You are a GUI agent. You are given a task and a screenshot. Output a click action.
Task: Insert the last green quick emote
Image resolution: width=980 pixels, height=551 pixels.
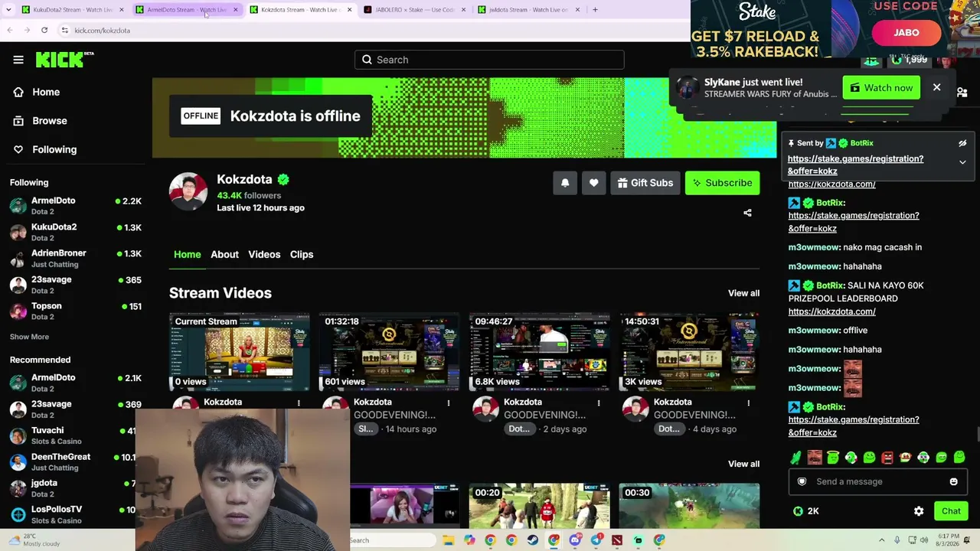[959, 458]
